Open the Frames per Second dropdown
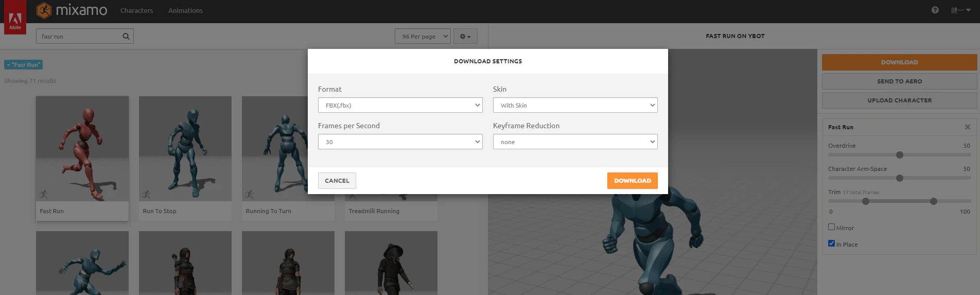 (x=400, y=142)
